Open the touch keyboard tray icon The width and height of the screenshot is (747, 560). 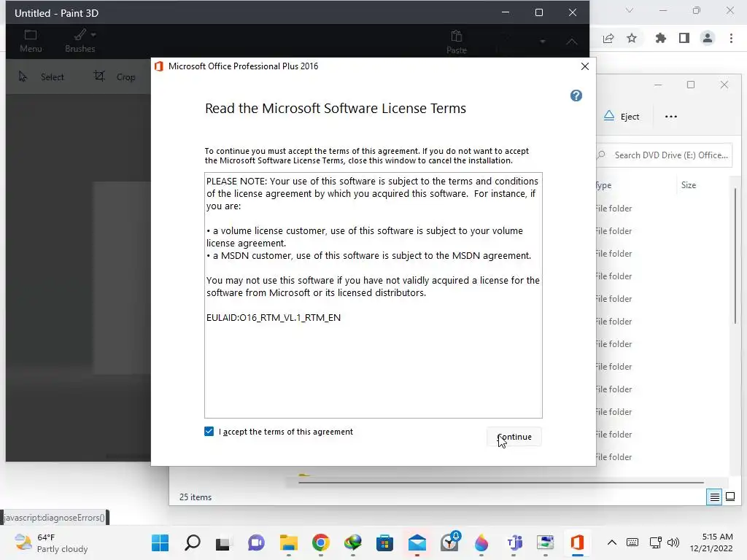632,542
